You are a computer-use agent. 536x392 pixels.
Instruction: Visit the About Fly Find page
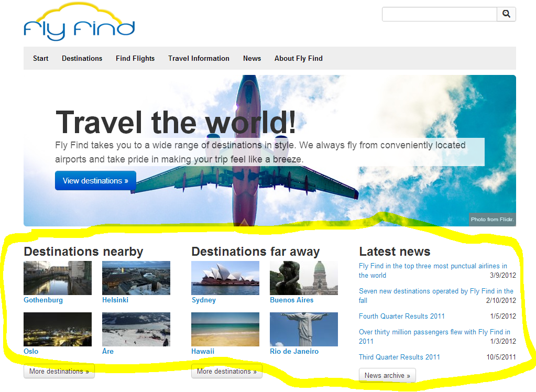(x=298, y=58)
